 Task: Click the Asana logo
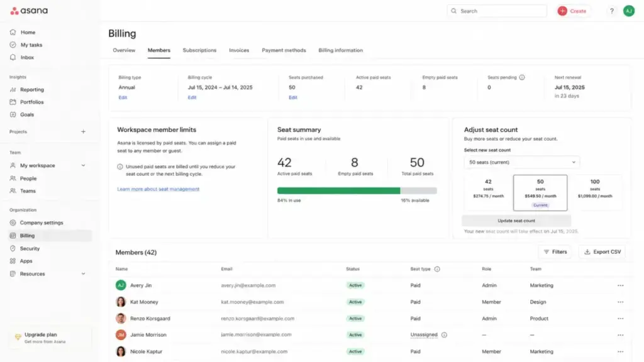click(29, 11)
